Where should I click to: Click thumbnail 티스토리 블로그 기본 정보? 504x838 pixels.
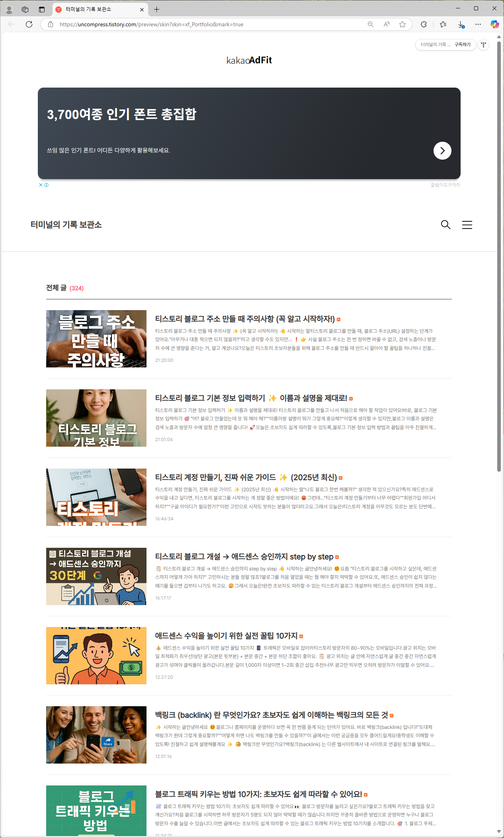[x=96, y=418]
